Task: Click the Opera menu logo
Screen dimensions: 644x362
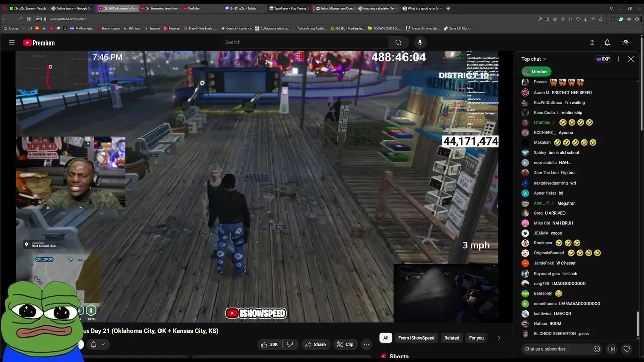Action: [x=4, y=8]
